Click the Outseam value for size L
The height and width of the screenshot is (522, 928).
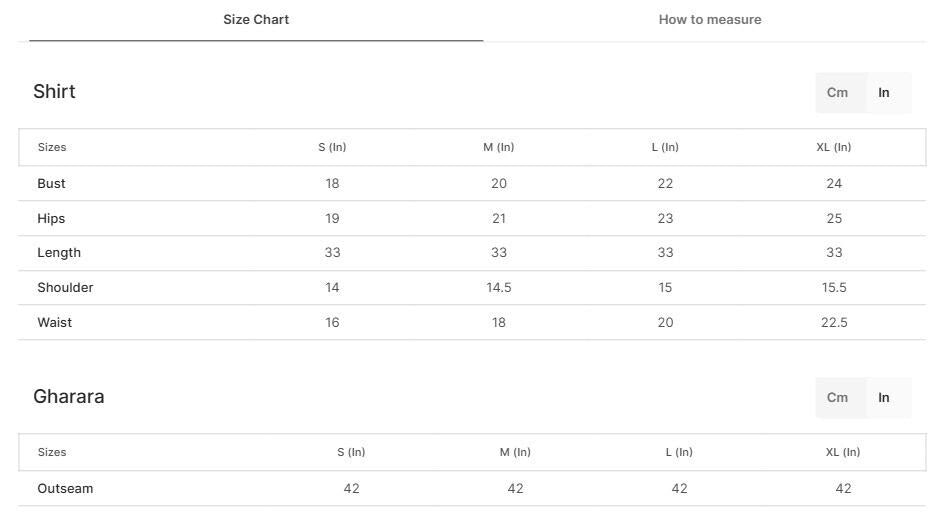pyautogui.click(x=679, y=489)
